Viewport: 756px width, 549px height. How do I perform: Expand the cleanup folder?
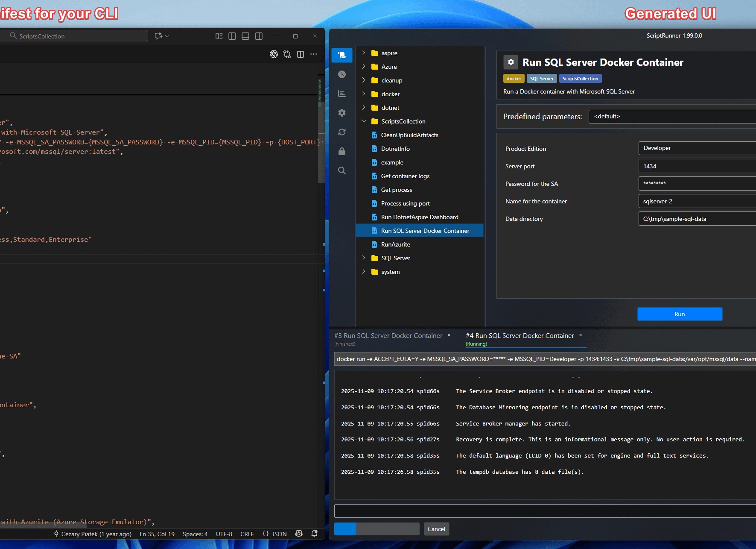point(363,80)
